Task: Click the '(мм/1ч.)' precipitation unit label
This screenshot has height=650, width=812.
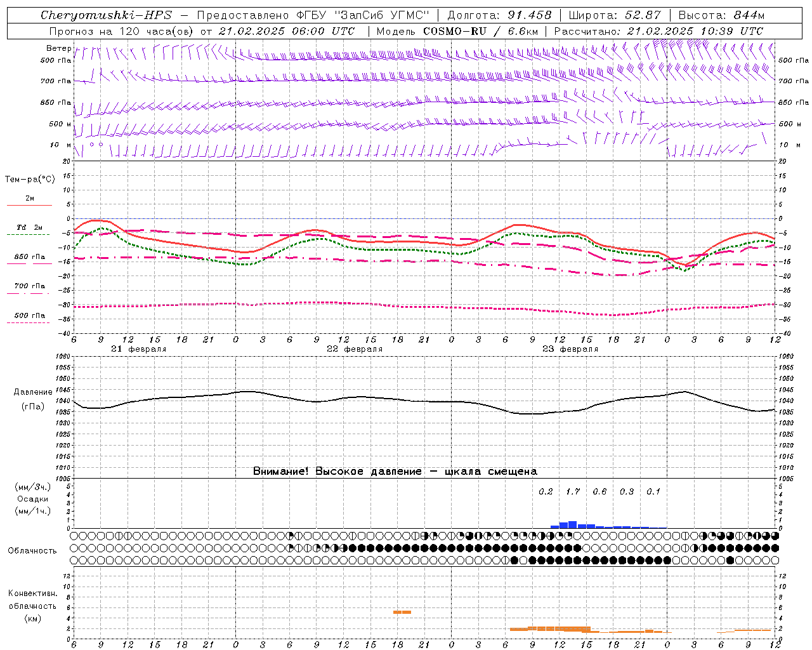Action: pyautogui.click(x=33, y=511)
